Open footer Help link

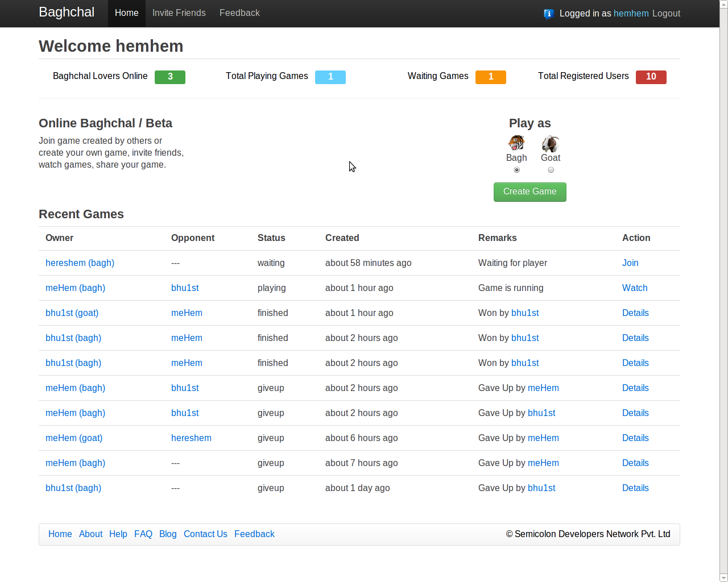(118, 534)
